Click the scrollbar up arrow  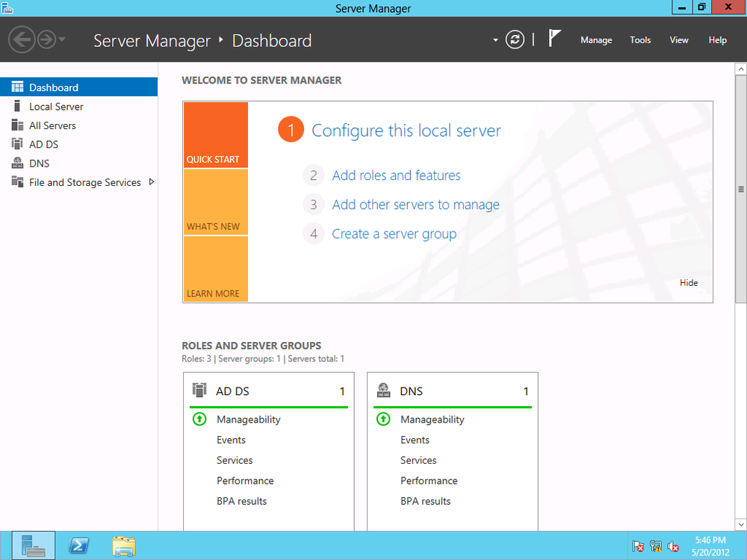pos(741,69)
